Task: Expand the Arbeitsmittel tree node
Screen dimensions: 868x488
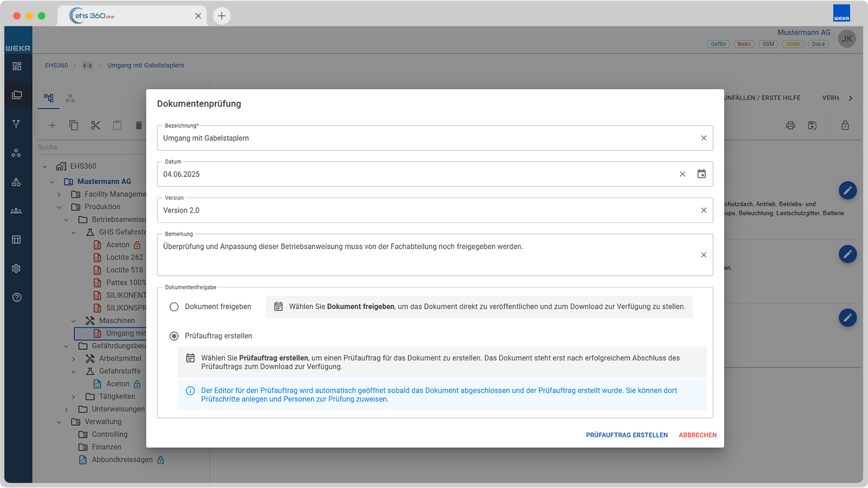Action: tap(74, 359)
